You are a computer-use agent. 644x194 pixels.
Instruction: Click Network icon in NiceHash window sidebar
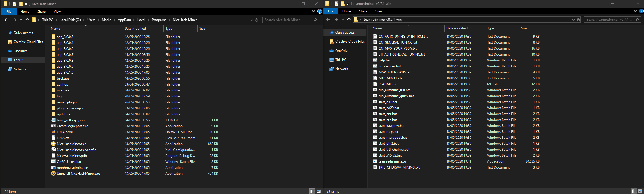click(10, 69)
